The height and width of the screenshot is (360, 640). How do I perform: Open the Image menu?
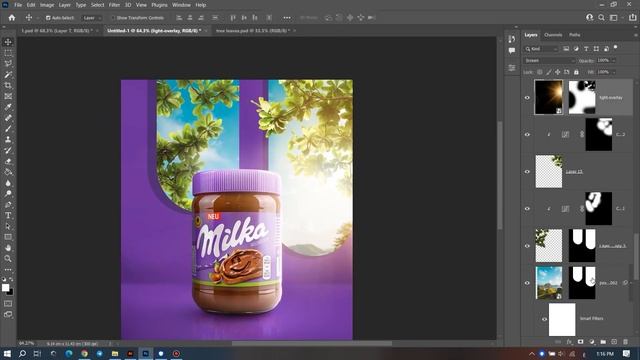coord(47,5)
